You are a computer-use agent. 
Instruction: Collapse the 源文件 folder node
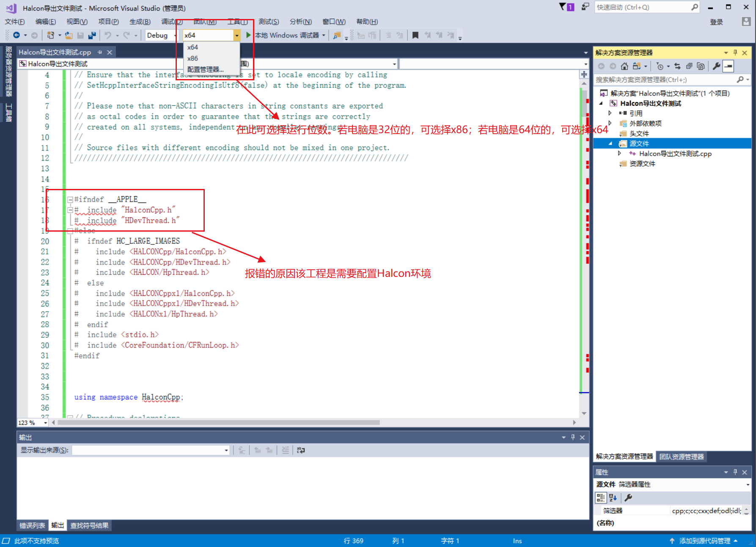click(610, 144)
